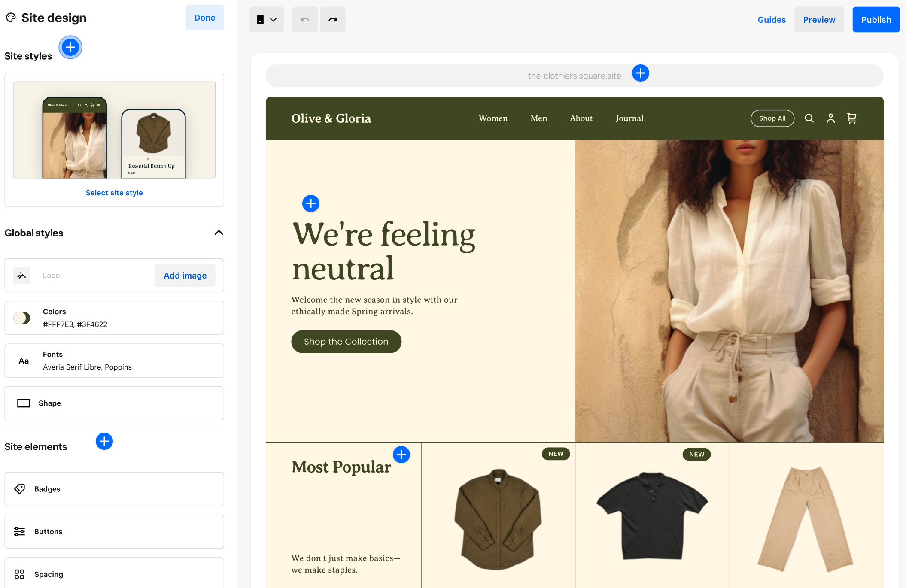The width and height of the screenshot is (906, 588).
Task: Open the Journal navigation item
Action: point(629,118)
